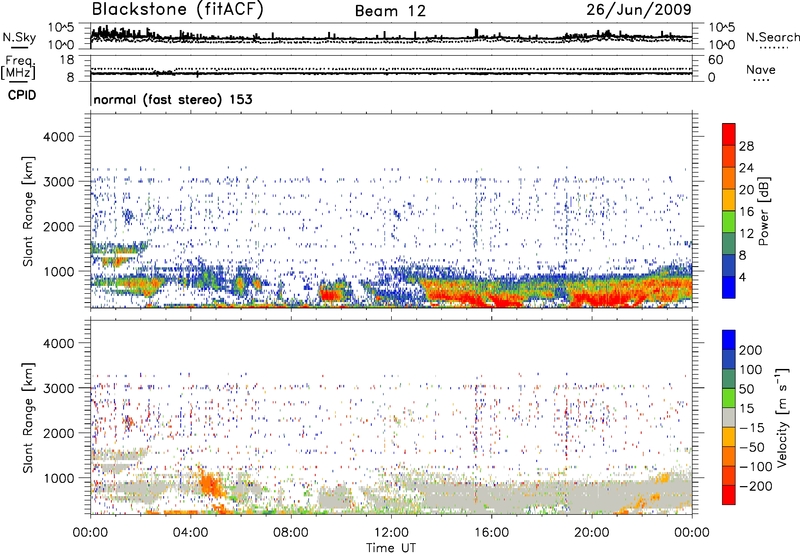Click the Nave legend label
800x554 pixels.
761,69
